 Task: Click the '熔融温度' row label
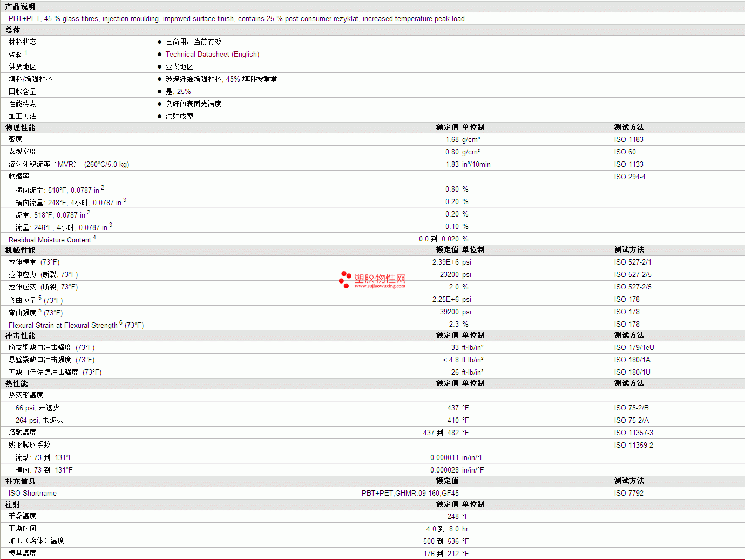pyautogui.click(x=23, y=433)
